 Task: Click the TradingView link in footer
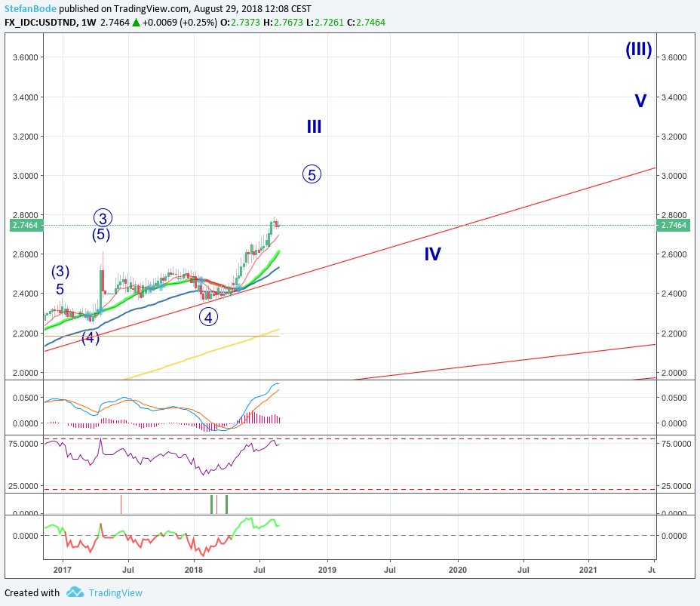coord(115,592)
